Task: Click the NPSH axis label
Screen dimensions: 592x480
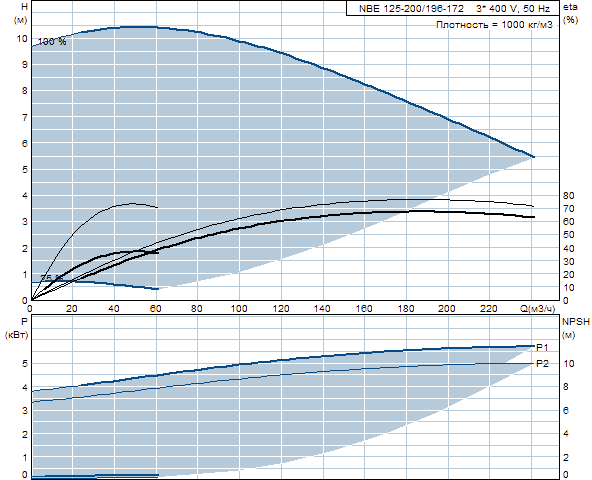Action: (576, 322)
